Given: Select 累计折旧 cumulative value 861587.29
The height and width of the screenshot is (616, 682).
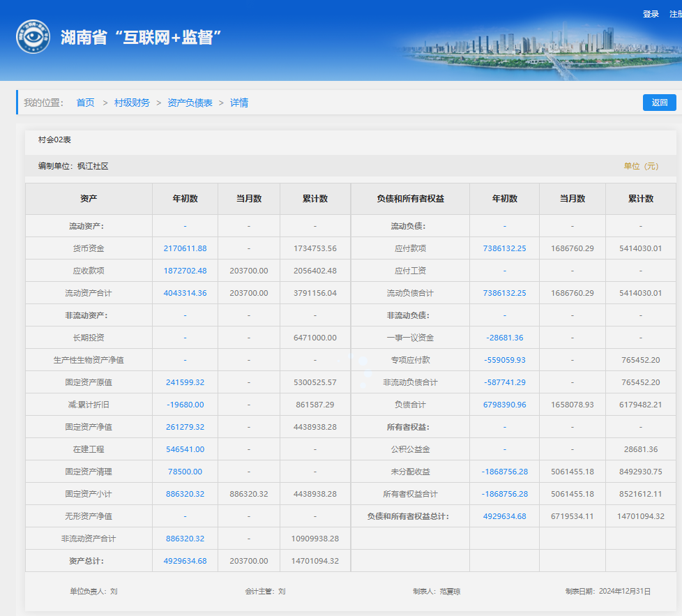Looking at the screenshot, I should click(315, 405).
